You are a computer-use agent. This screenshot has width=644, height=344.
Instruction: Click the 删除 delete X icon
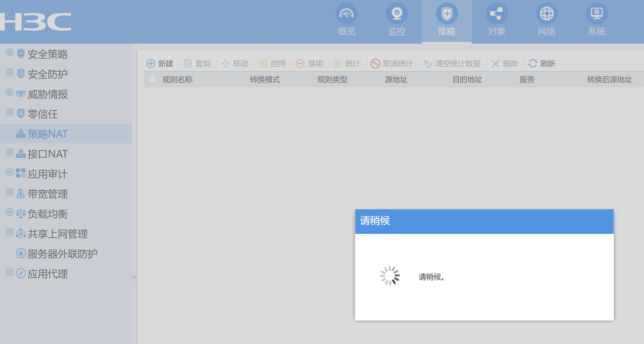tap(495, 64)
